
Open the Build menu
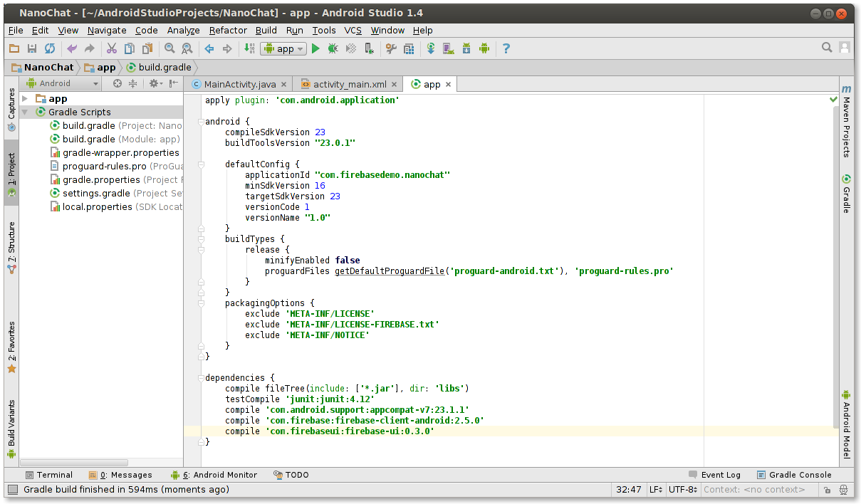point(266,30)
